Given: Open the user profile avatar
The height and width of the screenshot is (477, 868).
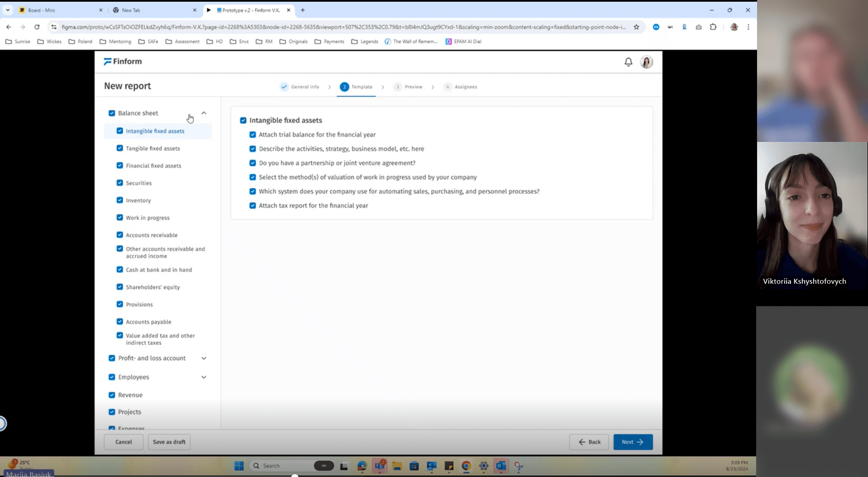Looking at the screenshot, I should point(646,62).
